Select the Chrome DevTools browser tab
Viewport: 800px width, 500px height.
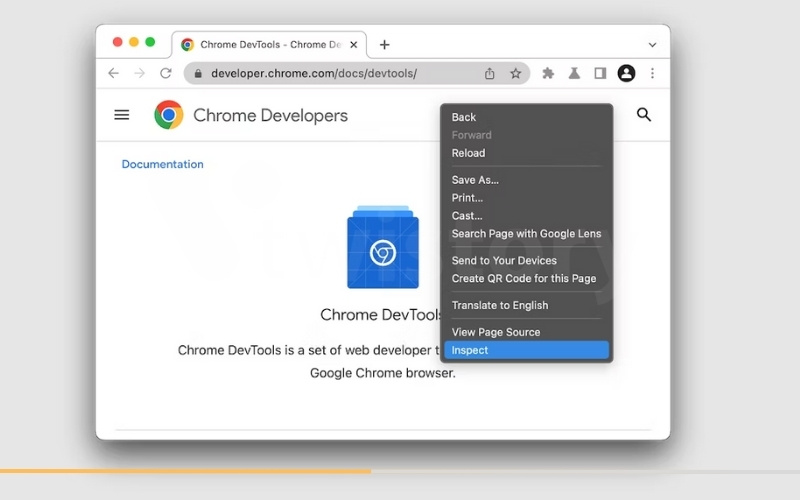pyautogui.click(x=269, y=45)
